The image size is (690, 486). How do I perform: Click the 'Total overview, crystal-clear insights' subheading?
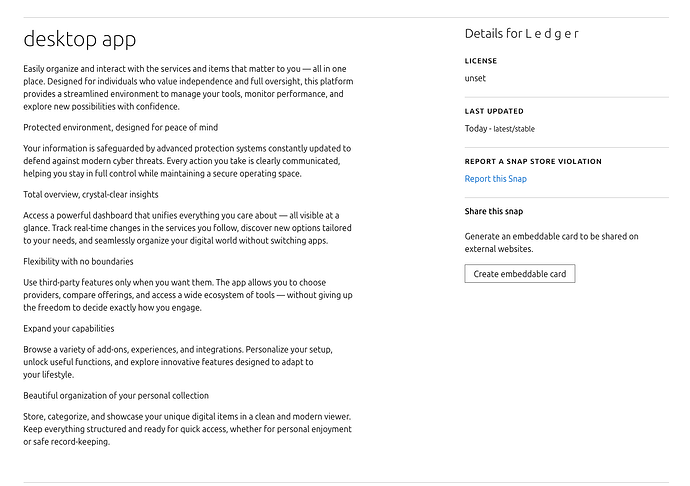pos(91,194)
